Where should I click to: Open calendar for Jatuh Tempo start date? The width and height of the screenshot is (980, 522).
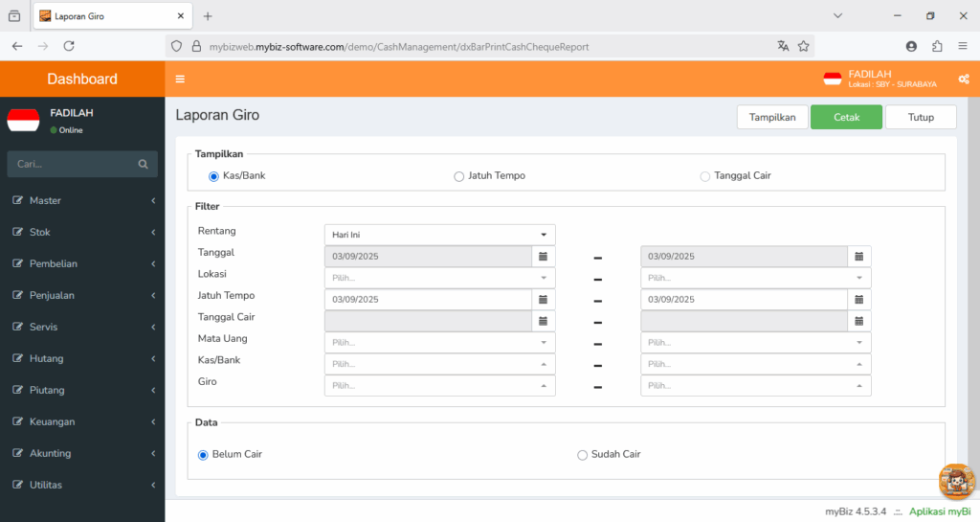(544, 300)
